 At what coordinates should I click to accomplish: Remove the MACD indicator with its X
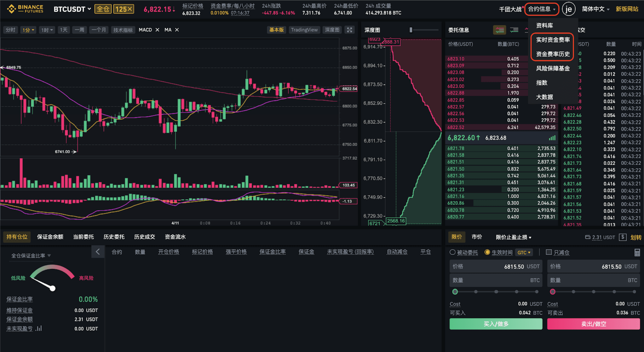157,30
